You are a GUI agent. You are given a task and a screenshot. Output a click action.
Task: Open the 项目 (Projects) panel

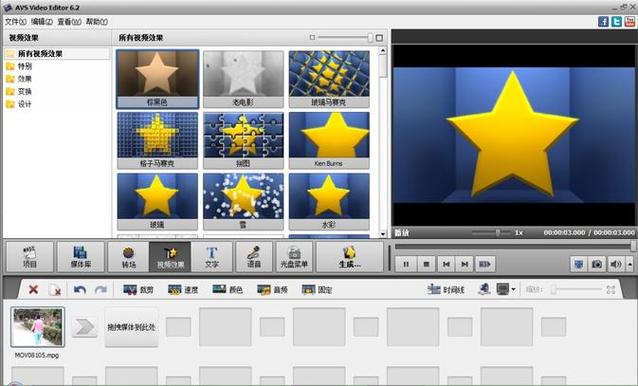click(30, 257)
